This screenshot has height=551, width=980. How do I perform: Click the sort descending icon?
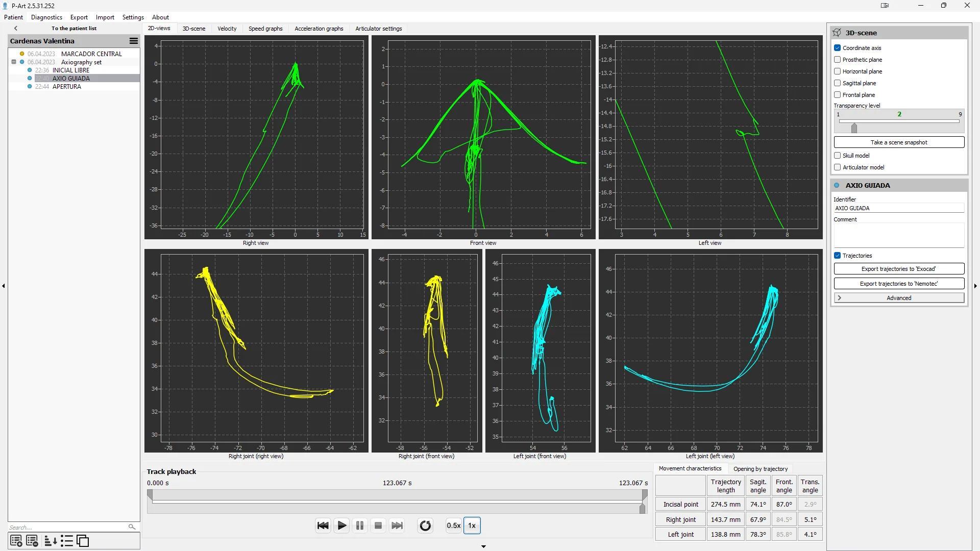(x=51, y=541)
